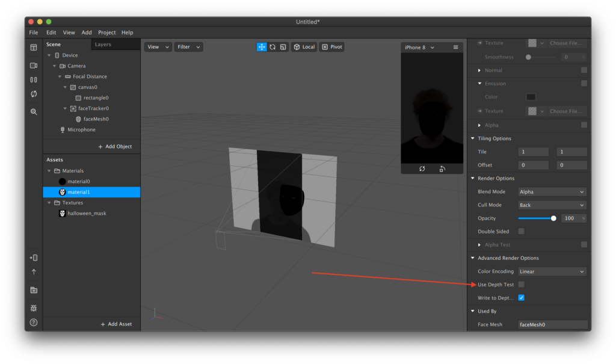Click the Opacity value field 100
Viewport: 616px width, 364px height.
click(x=572, y=218)
